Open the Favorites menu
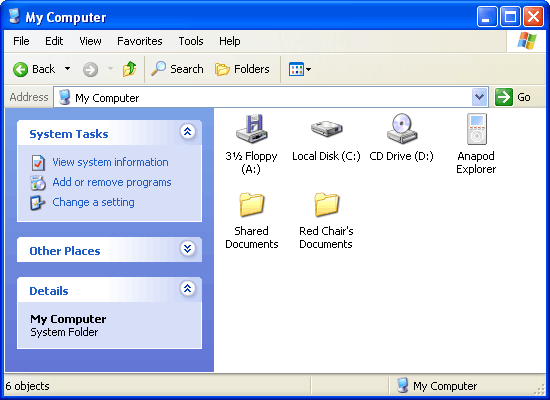The width and height of the screenshot is (550, 400). 140,41
